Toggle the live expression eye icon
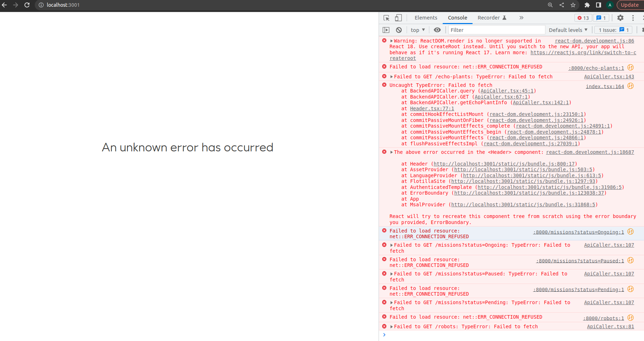 point(437,30)
